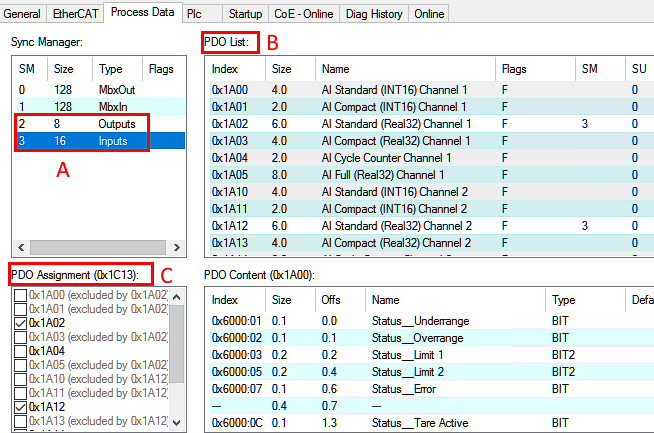Select the AI Full (Real32) Channel 1 entry

(400, 174)
